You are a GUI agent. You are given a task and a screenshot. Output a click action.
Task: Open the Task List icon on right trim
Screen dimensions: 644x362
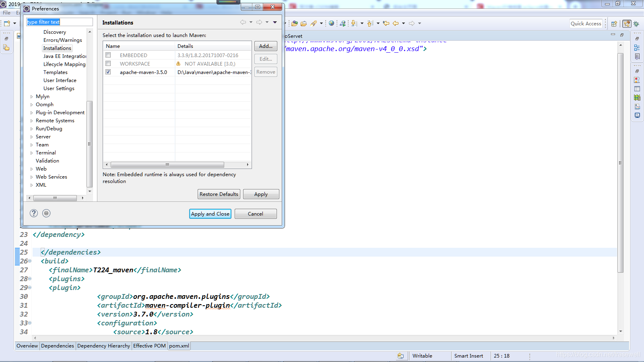pyautogui.click(x=637, y=56)
